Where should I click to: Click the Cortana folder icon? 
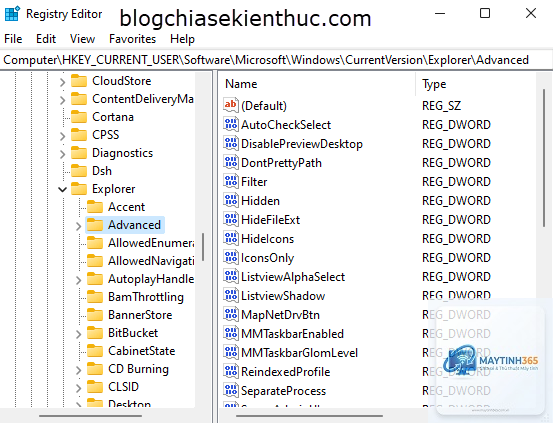[x=79, y=117]
